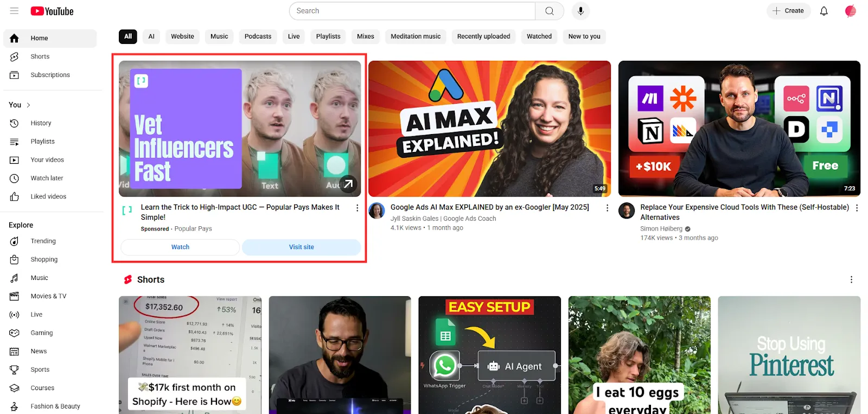Image resolution: width=868 pixels, height=414 pixels.
Task: Open Simon Høiberg channel link
Action: click(x=661, y=229)
